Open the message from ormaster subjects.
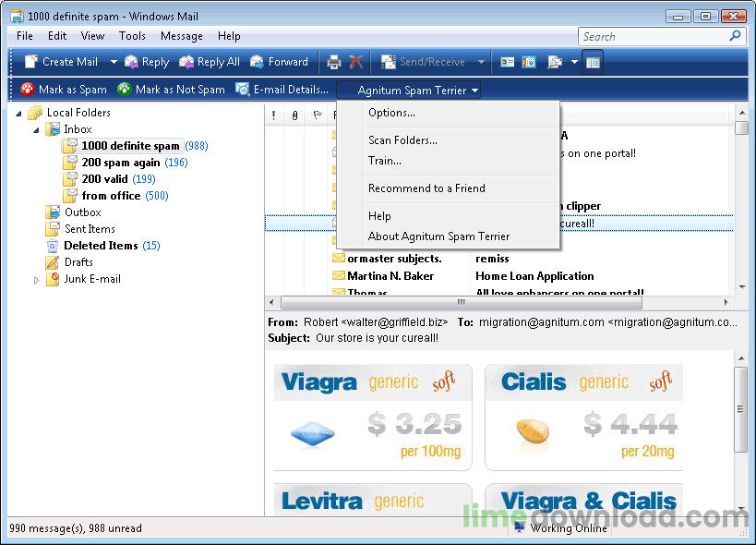Viewport: 756px width, 545px height. (x=394, y=259)
